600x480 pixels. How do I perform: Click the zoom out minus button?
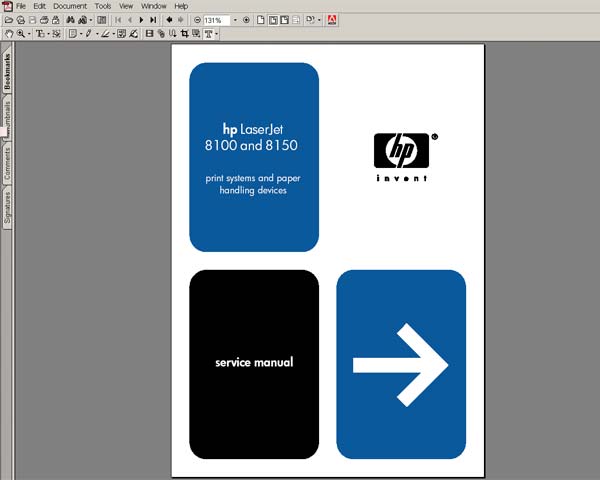click(x=197, y=20)
